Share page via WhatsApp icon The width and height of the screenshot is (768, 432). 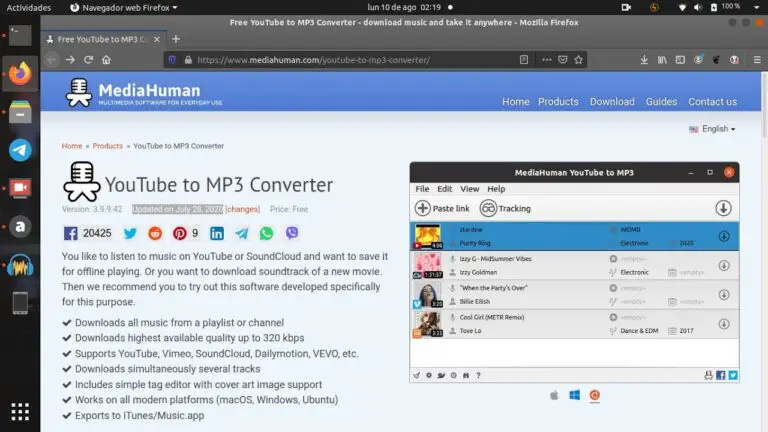(266, 233)
